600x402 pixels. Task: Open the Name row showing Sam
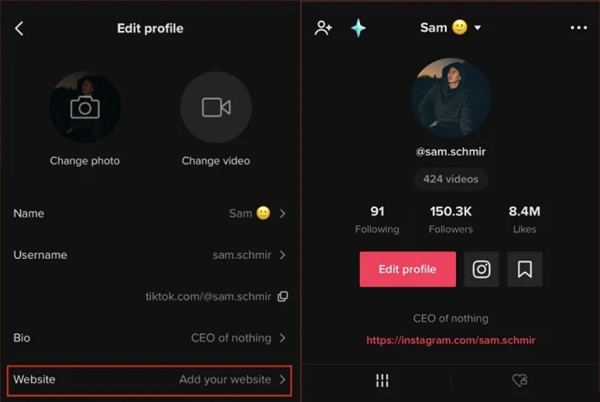150,213
